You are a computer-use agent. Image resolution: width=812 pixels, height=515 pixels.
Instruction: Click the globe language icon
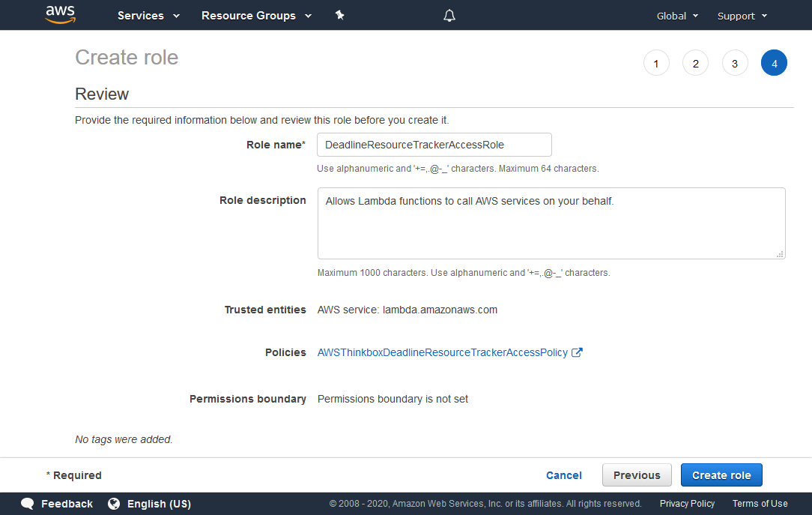tap(114, 504)
